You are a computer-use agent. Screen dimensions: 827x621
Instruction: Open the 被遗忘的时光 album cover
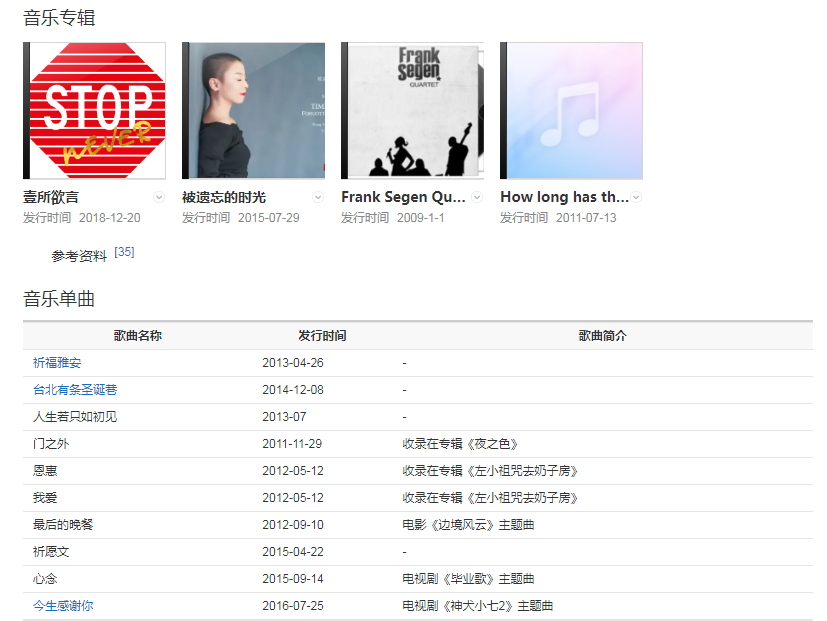[253, 111]
